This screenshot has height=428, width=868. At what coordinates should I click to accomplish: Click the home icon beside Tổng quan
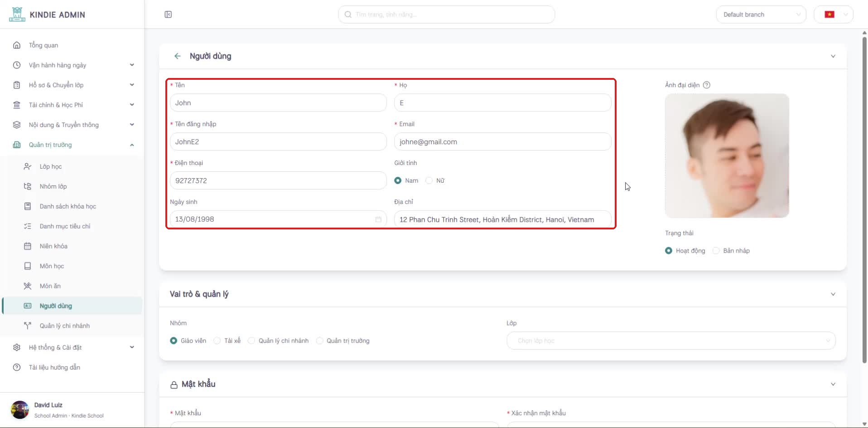coord(17,45)
